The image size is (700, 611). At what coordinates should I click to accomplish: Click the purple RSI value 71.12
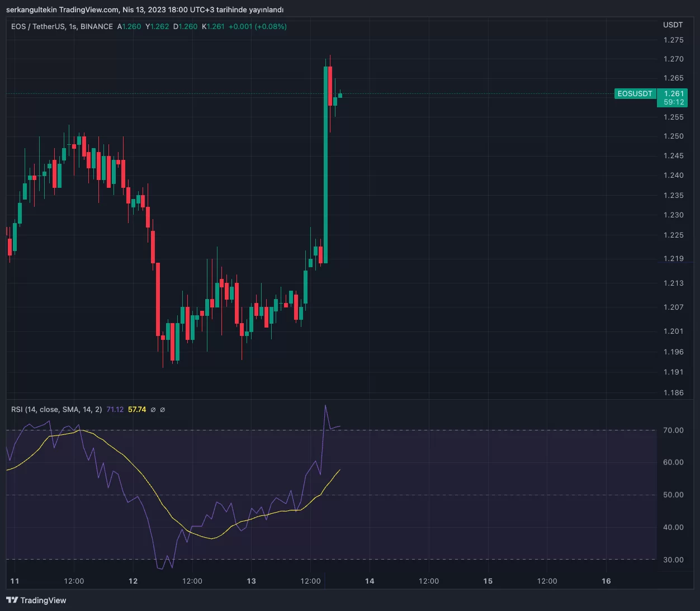pos(115,410)
